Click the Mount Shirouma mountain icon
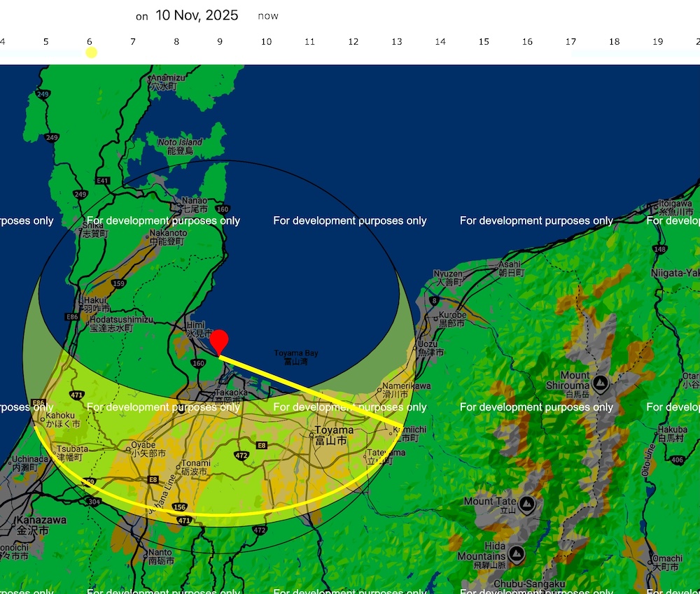 pos(600,383)
